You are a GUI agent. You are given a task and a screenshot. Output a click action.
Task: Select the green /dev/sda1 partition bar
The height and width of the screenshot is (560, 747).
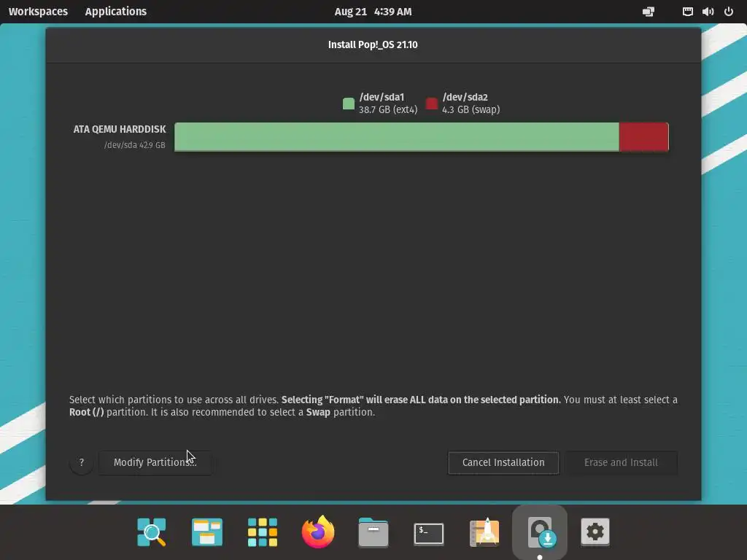397,137
